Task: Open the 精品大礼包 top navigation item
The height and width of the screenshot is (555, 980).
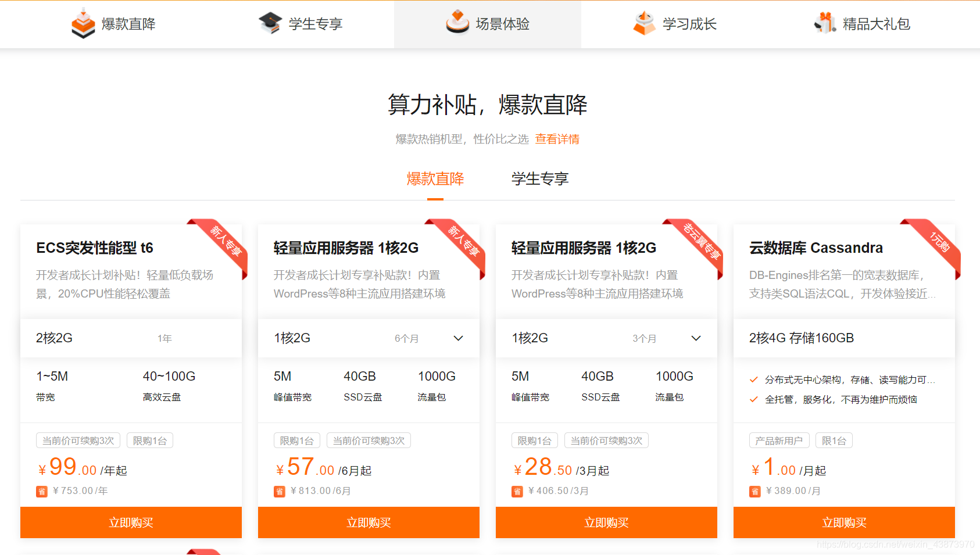Action: click(x=862, y=24)
